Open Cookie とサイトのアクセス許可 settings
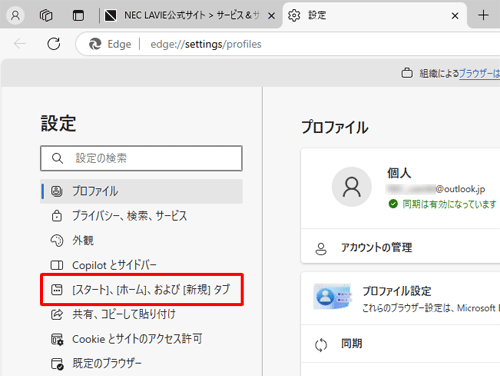This screenshot has width=500, height=376. click(141, 339)
